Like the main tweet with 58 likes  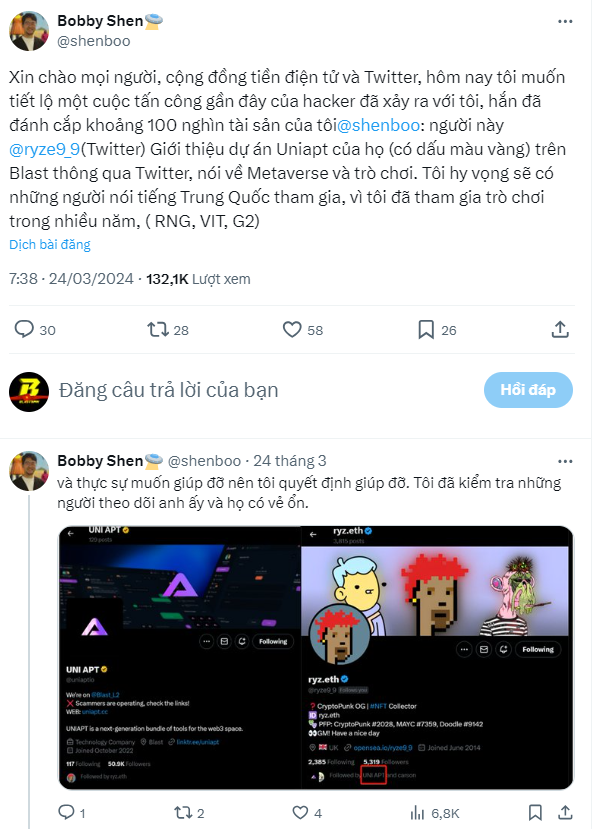(x=292, y=329)
